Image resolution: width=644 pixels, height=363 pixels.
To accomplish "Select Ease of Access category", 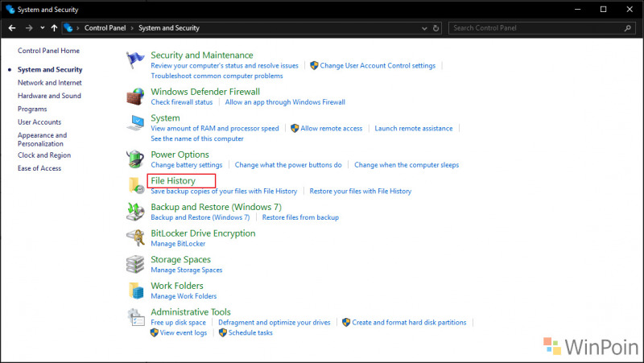I will [x=39, y=168].
